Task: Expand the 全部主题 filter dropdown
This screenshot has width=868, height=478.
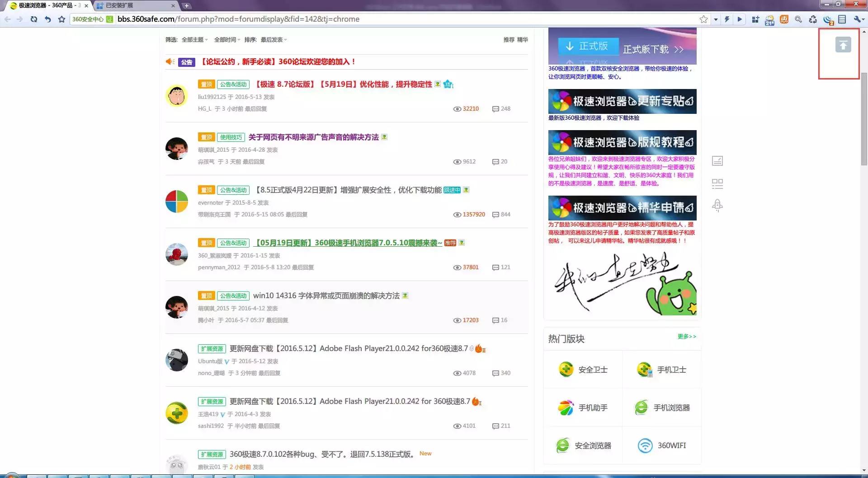Action: pyautogui.click(x=194, y=40)
